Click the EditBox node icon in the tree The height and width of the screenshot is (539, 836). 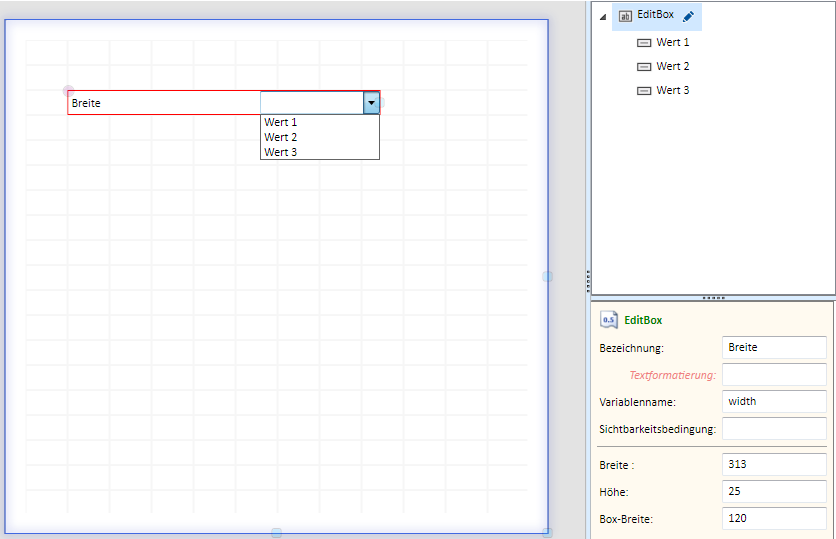(x=626, y=16)
